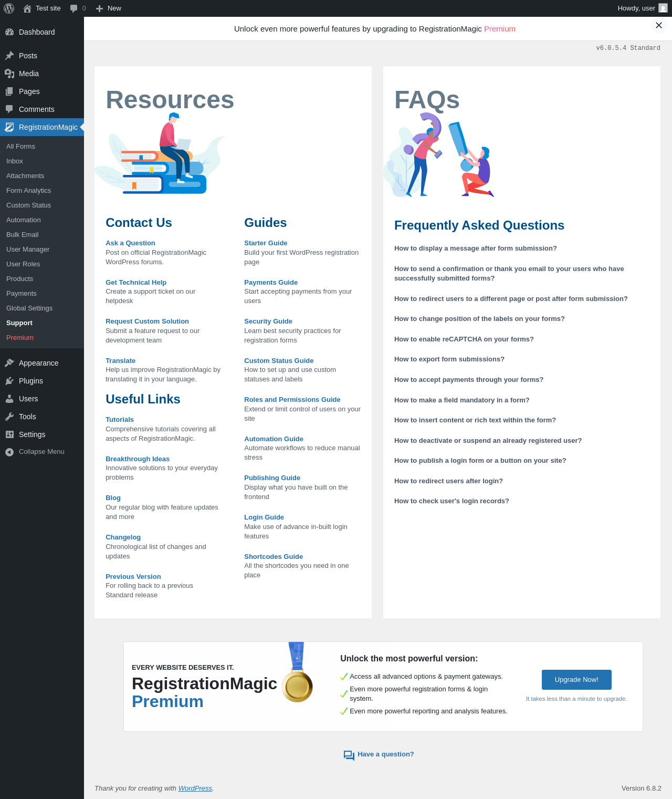
Task: Open Bulk Email submenu item
Action: pyautogui.click(x=23, y=235)
